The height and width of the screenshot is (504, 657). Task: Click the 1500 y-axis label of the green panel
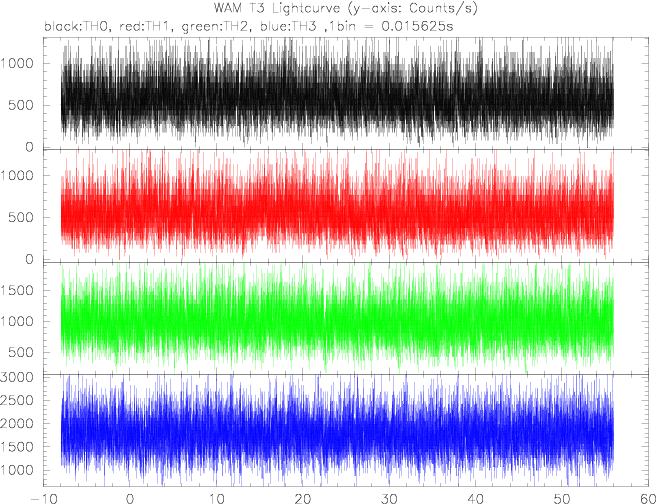[17, 290]
